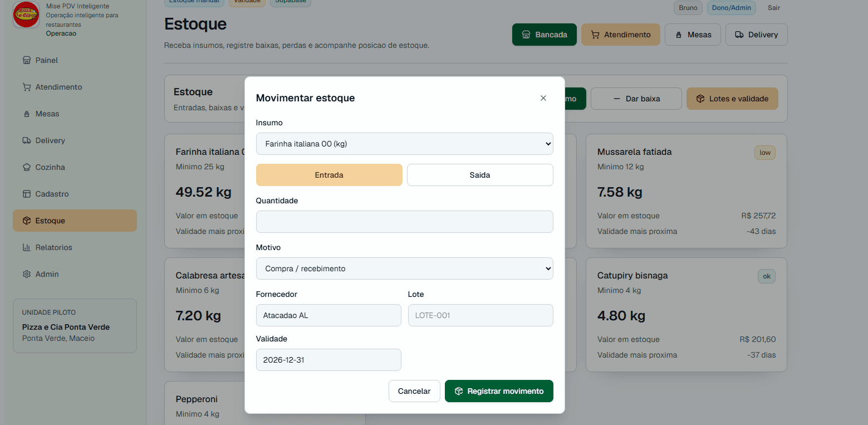The image size is (868, 425).
Task: Click the Mussarela fatiada card title
Action: [634, 152]
